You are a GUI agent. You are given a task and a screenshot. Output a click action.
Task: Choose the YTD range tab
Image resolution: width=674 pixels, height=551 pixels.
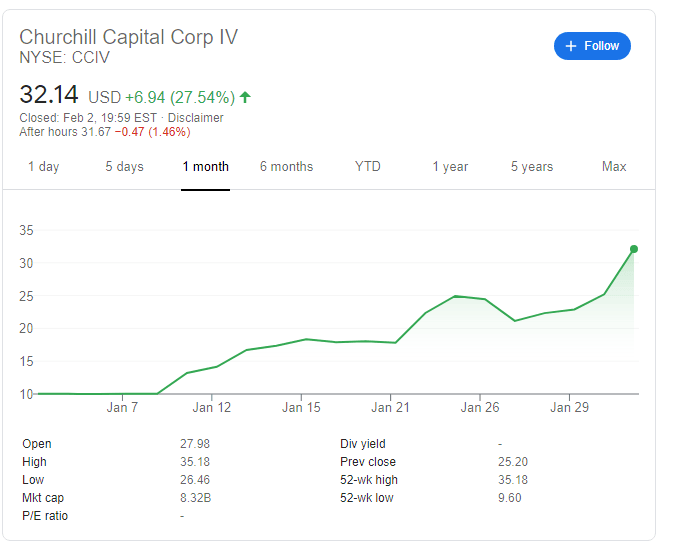click(367, 167)
